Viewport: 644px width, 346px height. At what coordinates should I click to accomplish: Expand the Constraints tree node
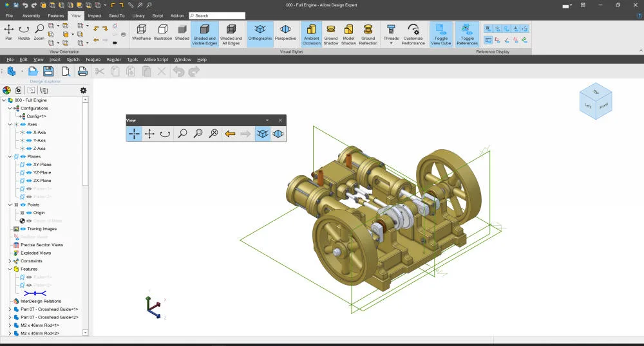point(10,261)
